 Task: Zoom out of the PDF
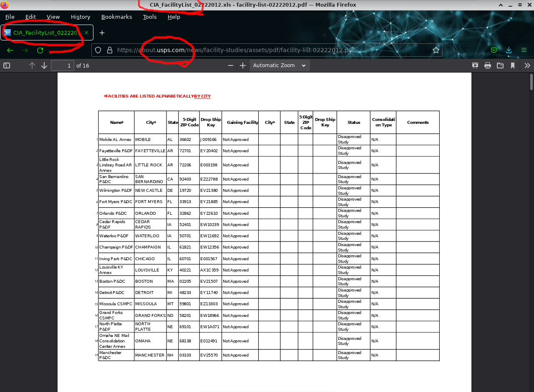tap(231, 65)
